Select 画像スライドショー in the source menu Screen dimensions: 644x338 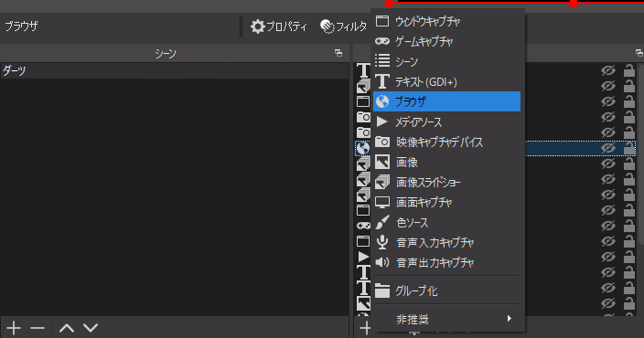coord(446,182)
